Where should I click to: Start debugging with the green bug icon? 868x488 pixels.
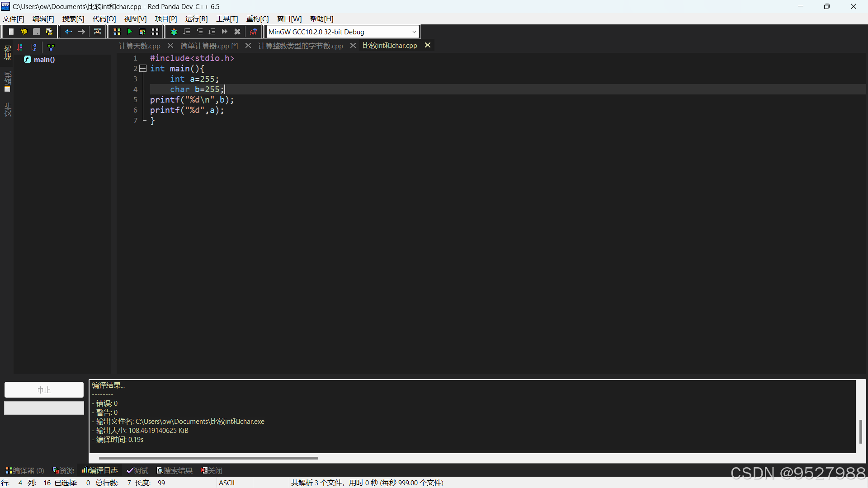click(x=174, y=32)
